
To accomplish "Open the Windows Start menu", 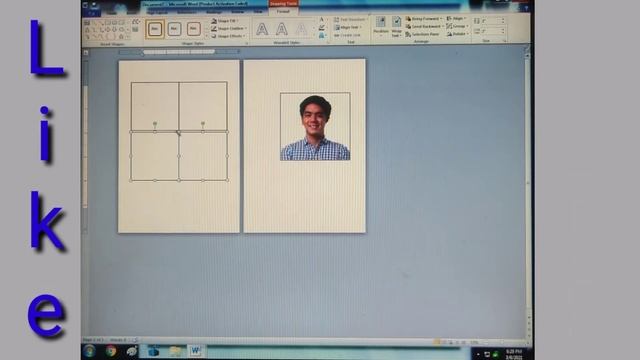I will (x=89, y=351).
